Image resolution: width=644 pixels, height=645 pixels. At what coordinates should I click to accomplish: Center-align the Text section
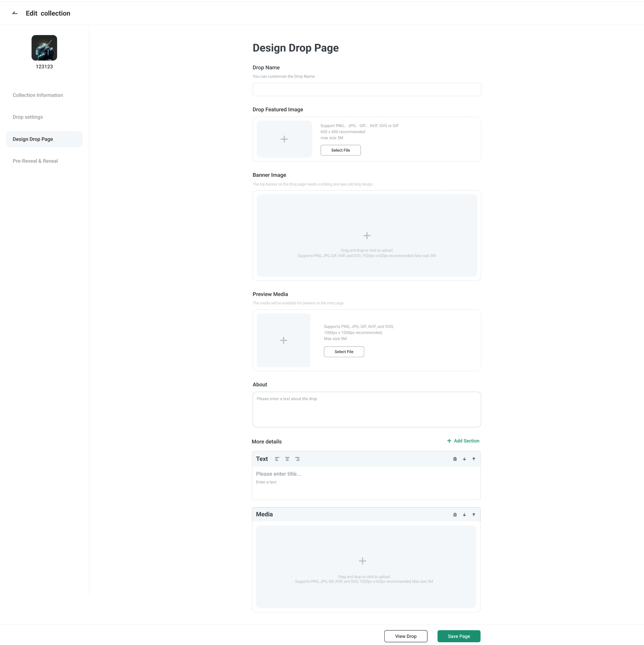287,459
